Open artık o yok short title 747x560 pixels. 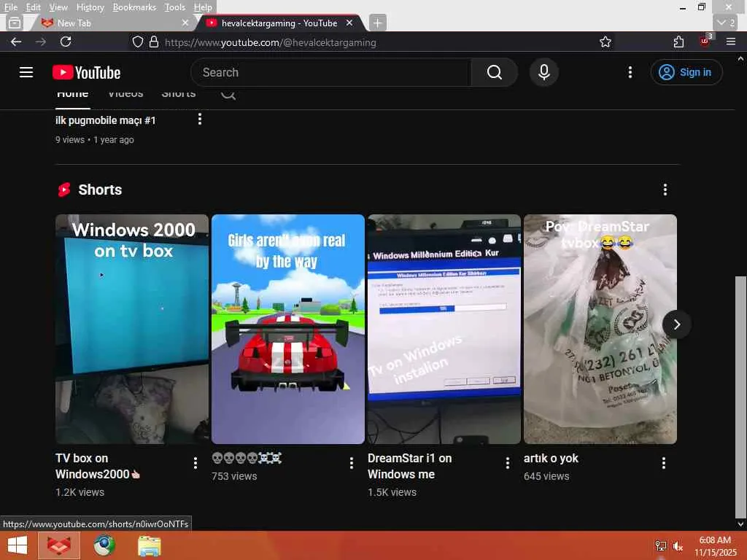pos(551,458)
